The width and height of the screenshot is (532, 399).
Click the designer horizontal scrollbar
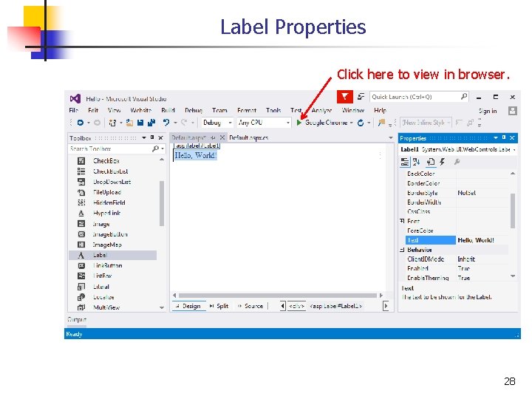tap(278, 296)
